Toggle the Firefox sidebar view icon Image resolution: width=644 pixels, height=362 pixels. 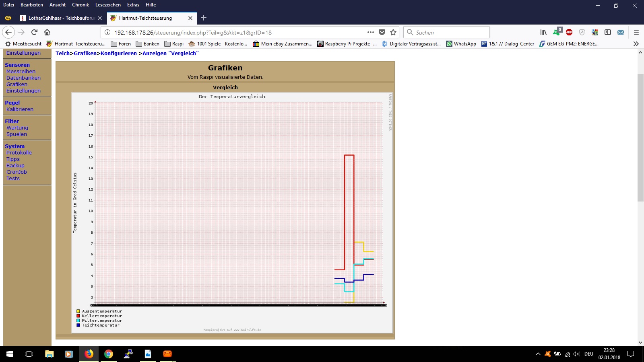pos(608,32)
